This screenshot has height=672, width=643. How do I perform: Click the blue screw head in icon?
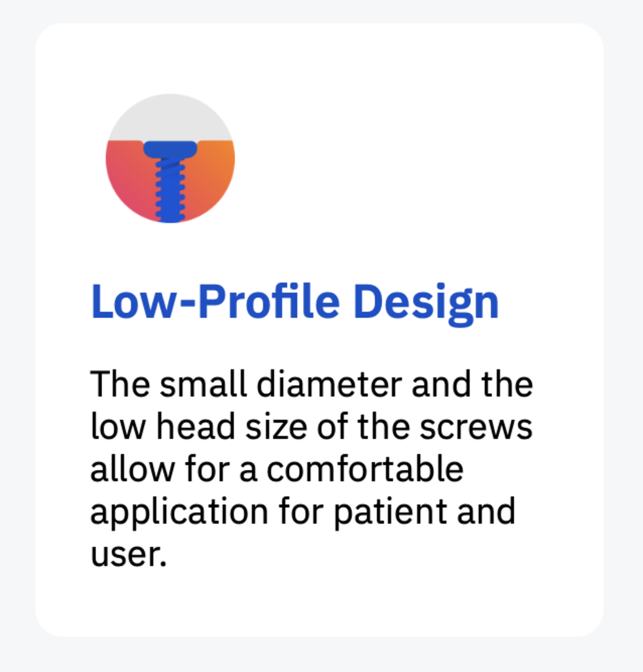170,148
